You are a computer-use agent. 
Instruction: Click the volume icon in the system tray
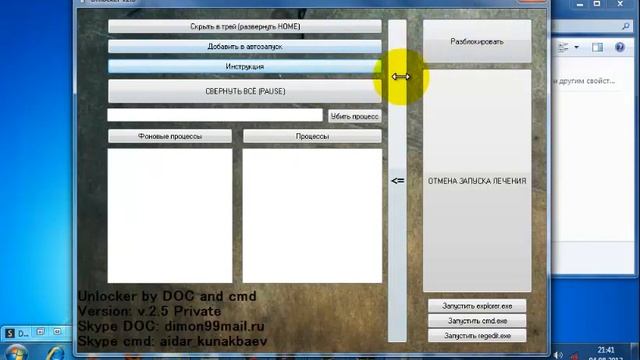tap(558, 355)
